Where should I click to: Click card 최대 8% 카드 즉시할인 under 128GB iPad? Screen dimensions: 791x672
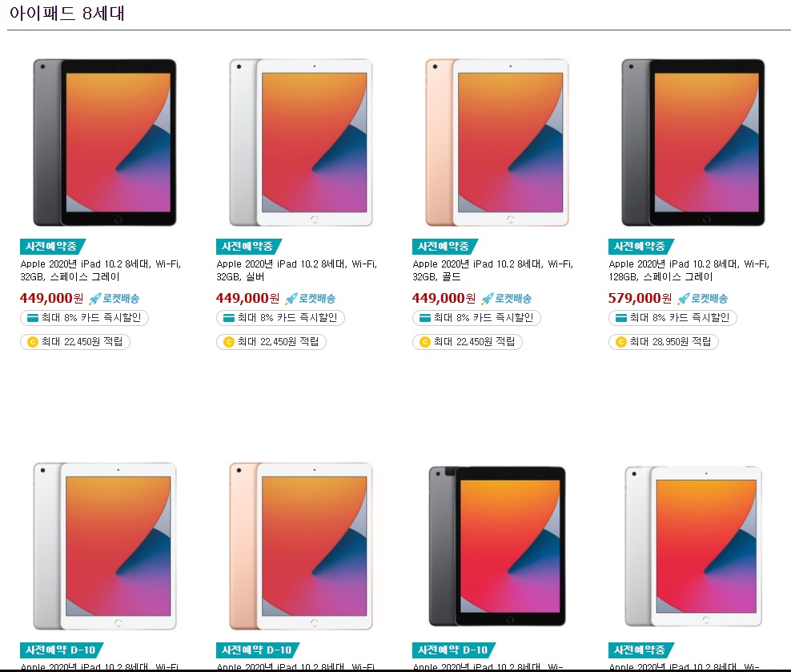673,318
